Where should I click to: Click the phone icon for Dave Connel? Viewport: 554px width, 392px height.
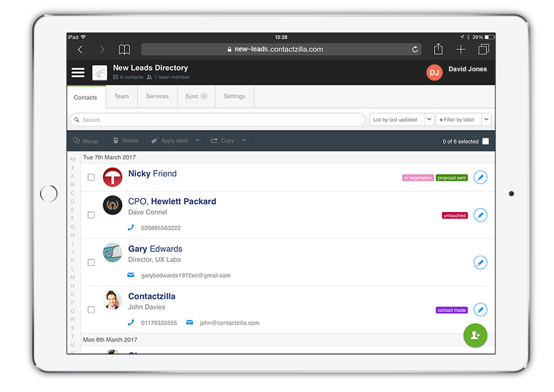[x=131, y=228]
